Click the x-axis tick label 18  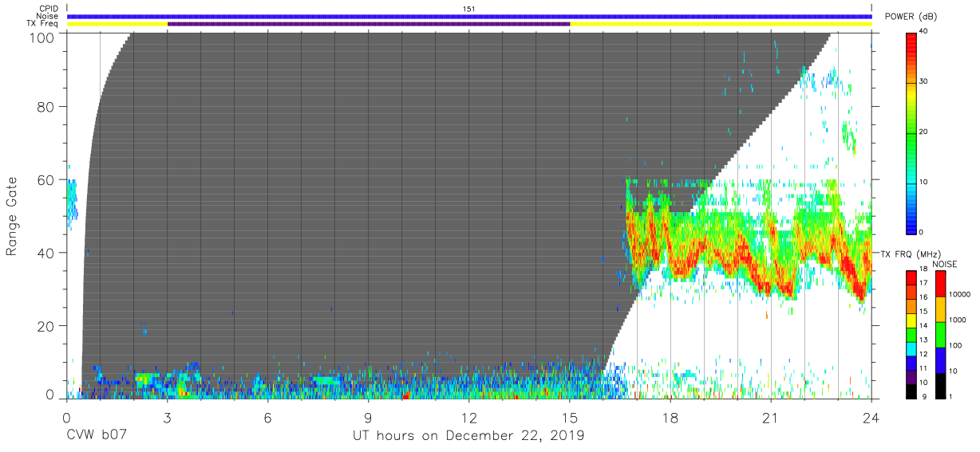[x=670, y=417]
